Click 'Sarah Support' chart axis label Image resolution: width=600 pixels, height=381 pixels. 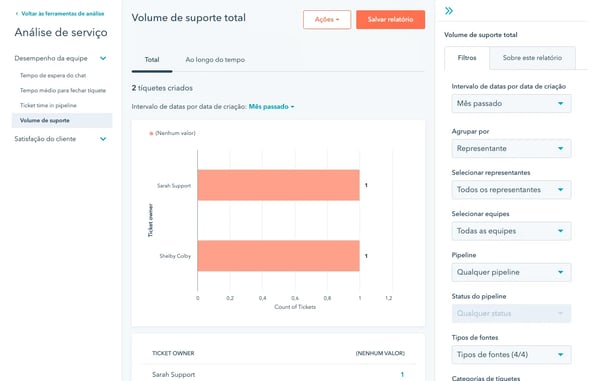tap(174, 186)
